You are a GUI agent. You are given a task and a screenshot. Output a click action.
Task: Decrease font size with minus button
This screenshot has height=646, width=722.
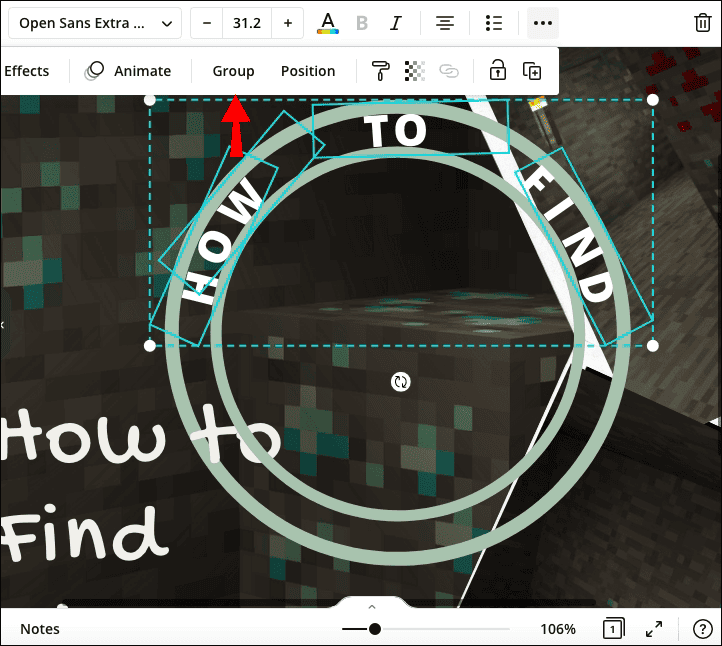208,23
